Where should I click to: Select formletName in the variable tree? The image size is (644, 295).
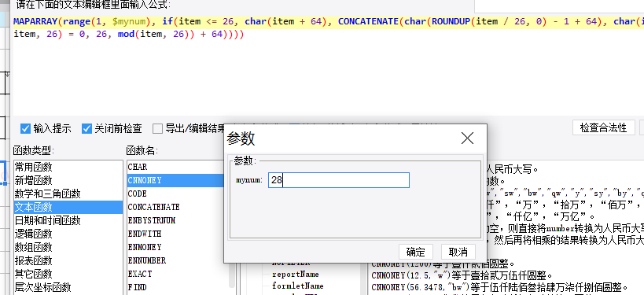point(298,286)
